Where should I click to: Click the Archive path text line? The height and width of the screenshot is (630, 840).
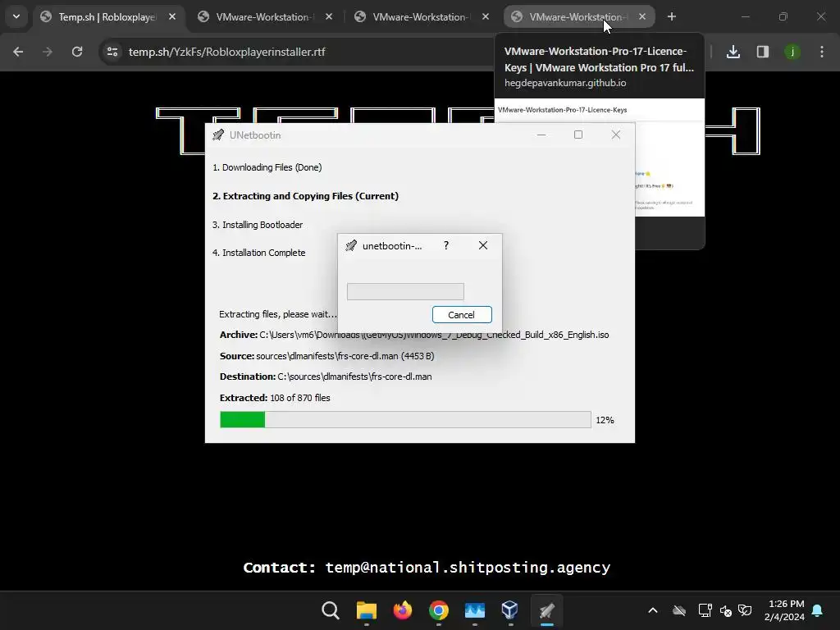point(414,335)
